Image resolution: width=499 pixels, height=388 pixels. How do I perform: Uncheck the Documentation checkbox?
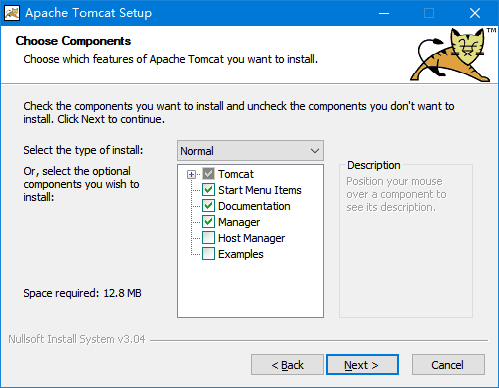(208, 206)
